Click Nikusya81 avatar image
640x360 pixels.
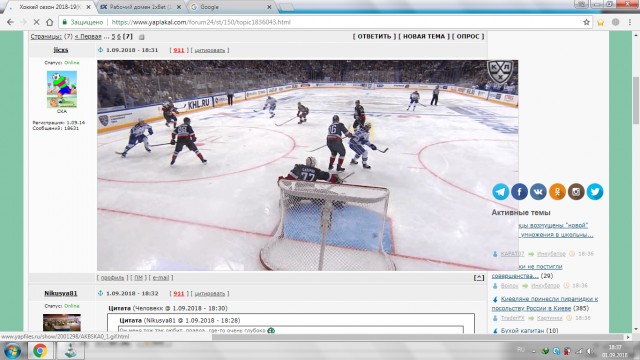click(62, 322)
